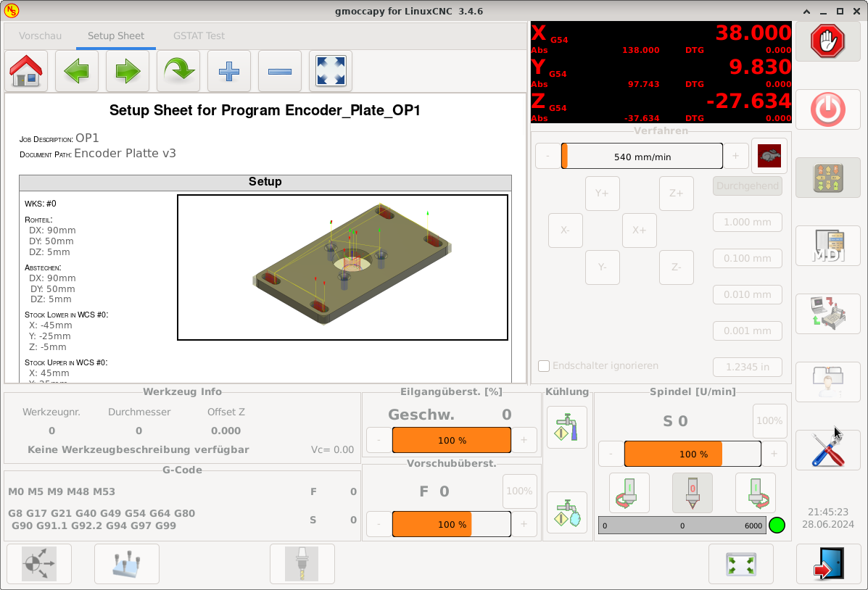This screenshot has width=868, height=590.
Task: Open the tool change options button
Action: click(302, 564)
